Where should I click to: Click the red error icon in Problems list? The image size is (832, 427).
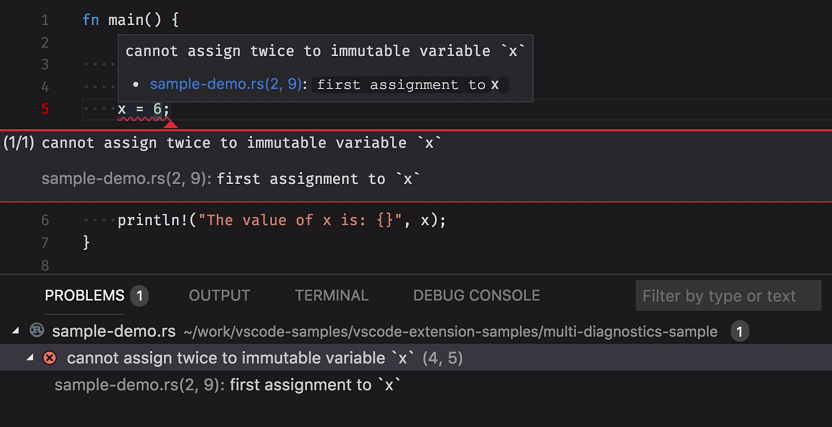[x=49, y=358]
